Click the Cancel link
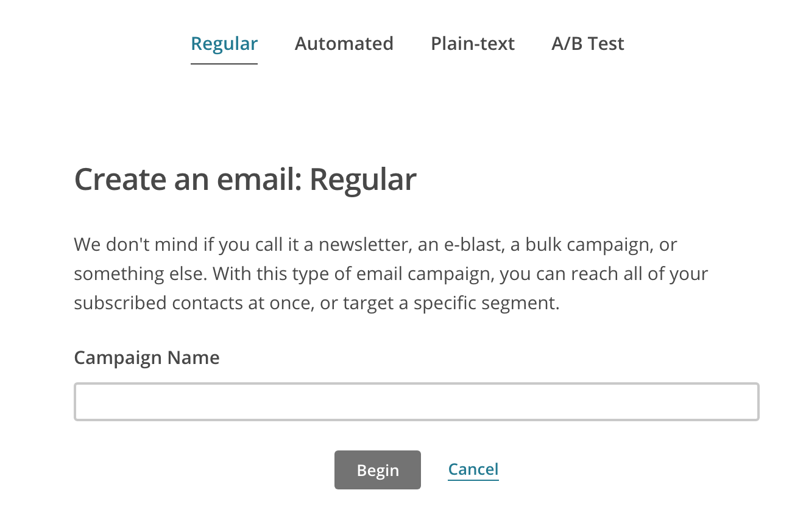The height and width of the screenshot is (532, 806). coord(473,469)
